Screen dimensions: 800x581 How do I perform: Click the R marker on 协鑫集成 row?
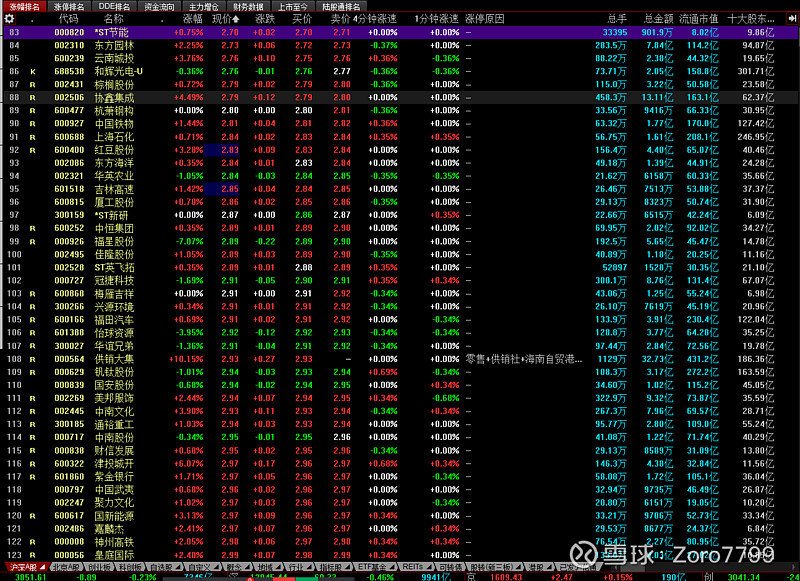(33, 98)
